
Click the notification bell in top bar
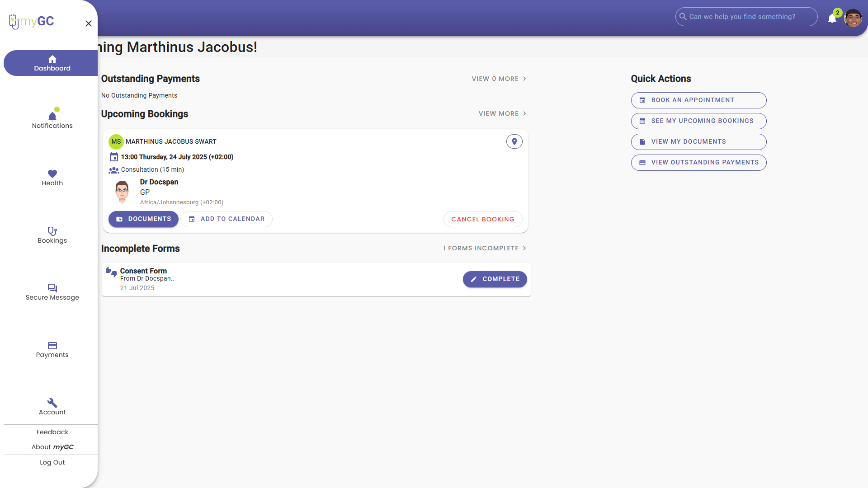pos(832,18)
